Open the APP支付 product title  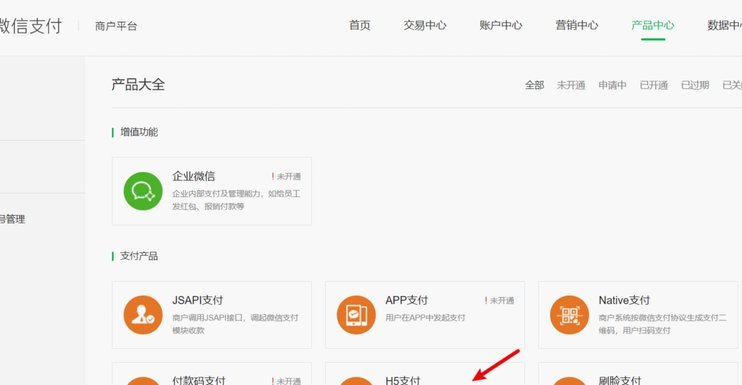click(x=406, y=300)
